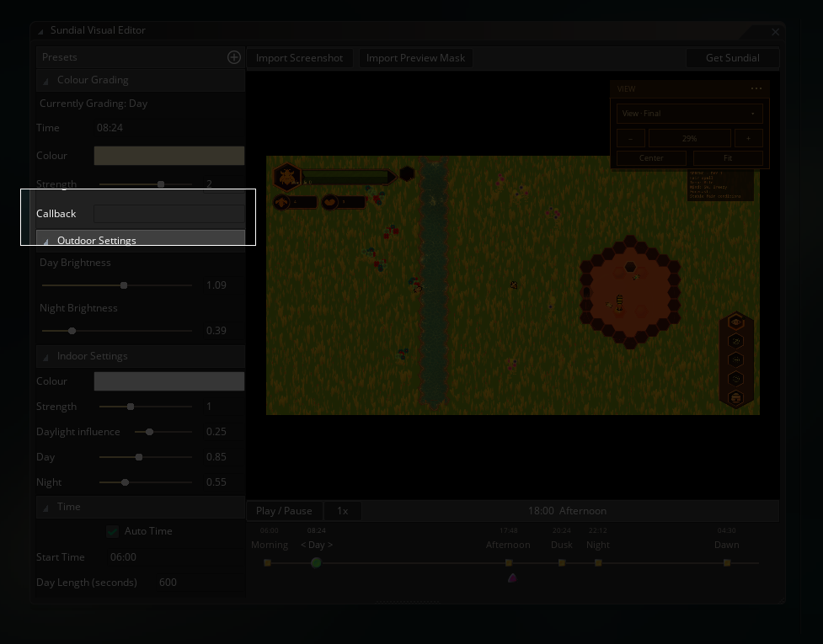Click the 'Morning' timeline label
This screenshot has height=644, width=823.
pyautogui.click(x=270, y=545)
